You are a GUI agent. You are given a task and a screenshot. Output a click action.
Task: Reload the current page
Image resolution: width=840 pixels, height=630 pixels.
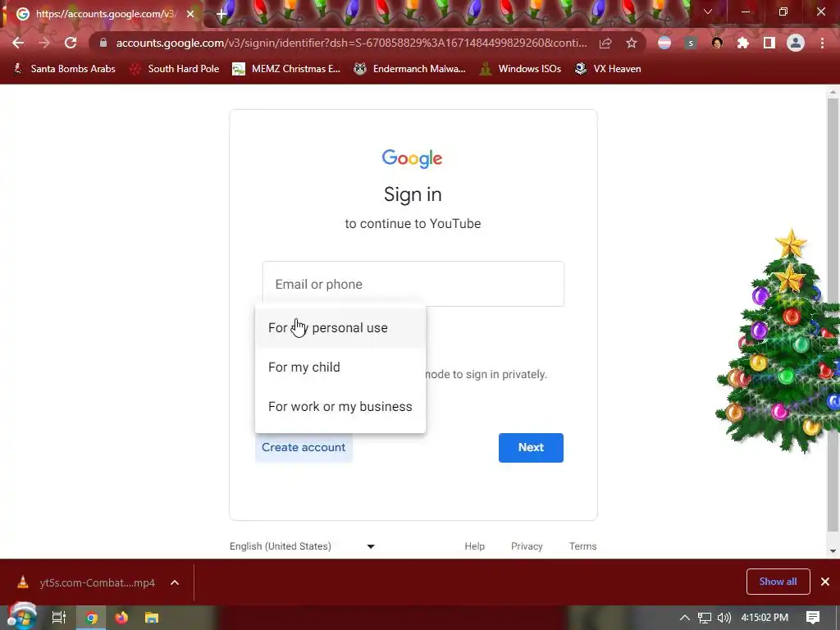coord(71,43)
